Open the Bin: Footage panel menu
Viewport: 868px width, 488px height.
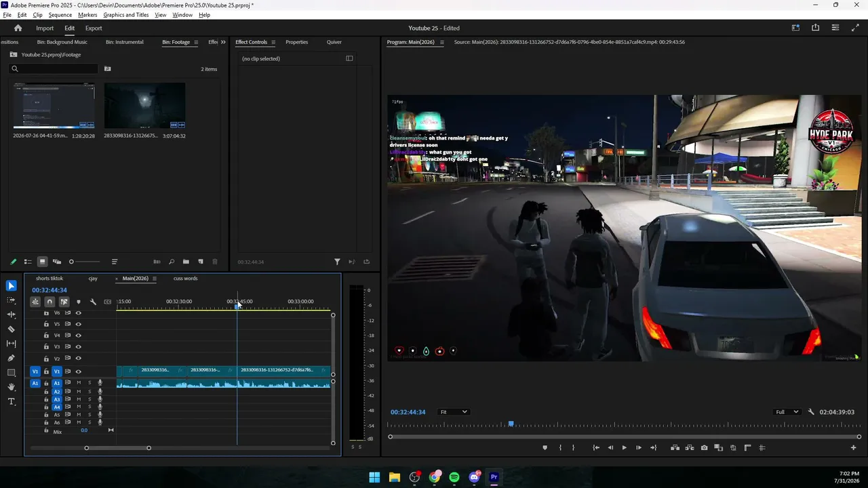[196, 42]
